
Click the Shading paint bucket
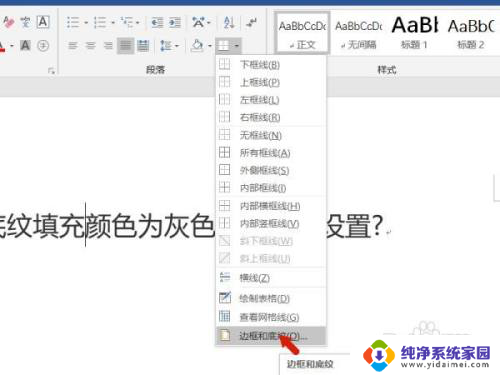[197, 45]
